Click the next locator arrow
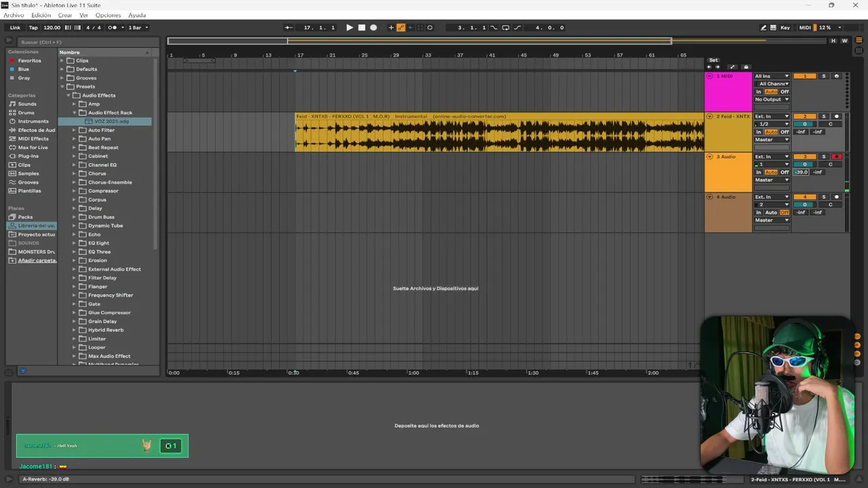Screen dimensions: 868x488 click(717, 66)
